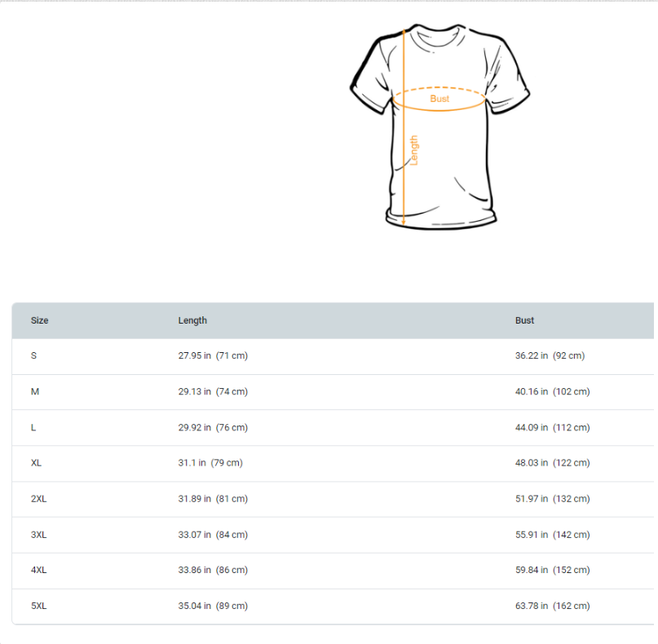This screenshot has height=644, width=658.
Task: Select the Size column header
Action: point(40,320)
